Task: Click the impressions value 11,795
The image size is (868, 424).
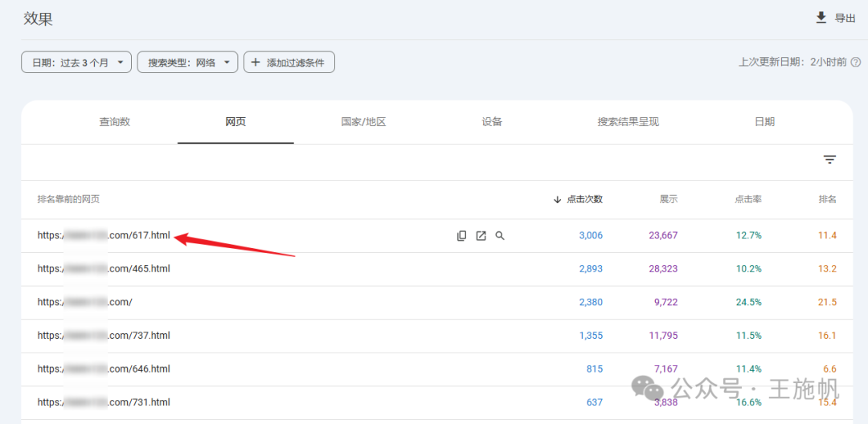Action: click(663, 336)
